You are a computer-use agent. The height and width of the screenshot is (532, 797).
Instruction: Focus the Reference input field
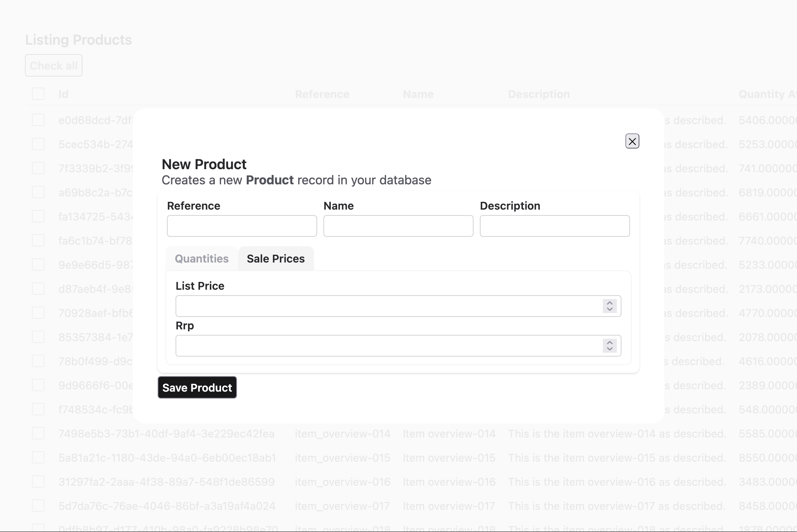pyautogui.click(x=242, y=226)
